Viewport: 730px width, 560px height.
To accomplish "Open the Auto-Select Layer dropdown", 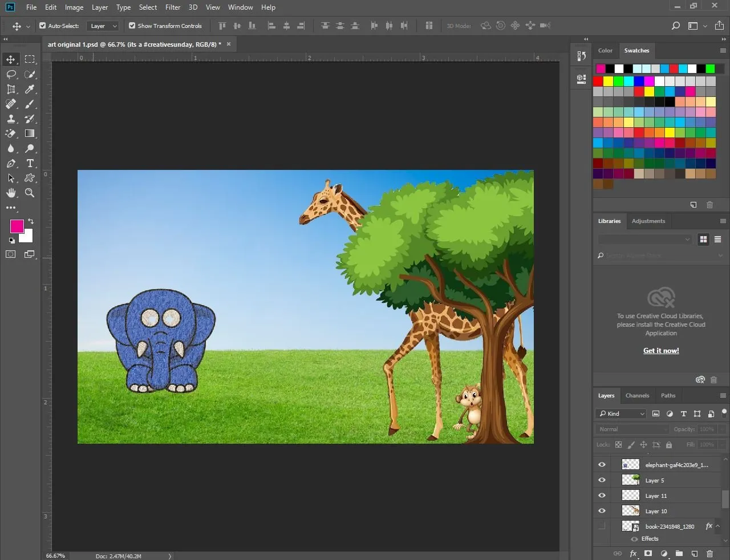I will 103,26.
